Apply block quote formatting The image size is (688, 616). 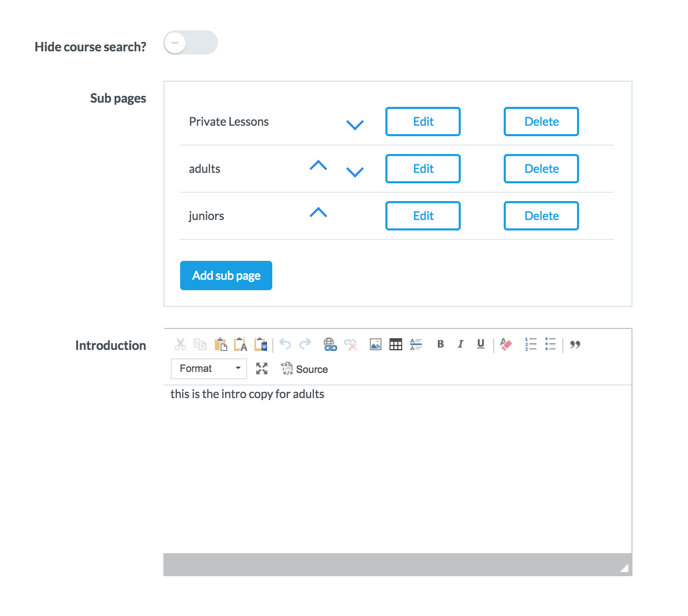pos(575,344)
